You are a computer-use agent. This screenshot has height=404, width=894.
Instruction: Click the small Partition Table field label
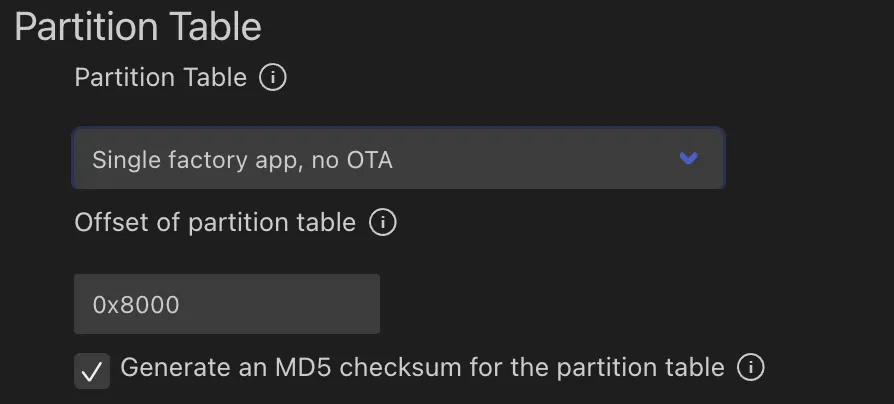click(160, 77)
